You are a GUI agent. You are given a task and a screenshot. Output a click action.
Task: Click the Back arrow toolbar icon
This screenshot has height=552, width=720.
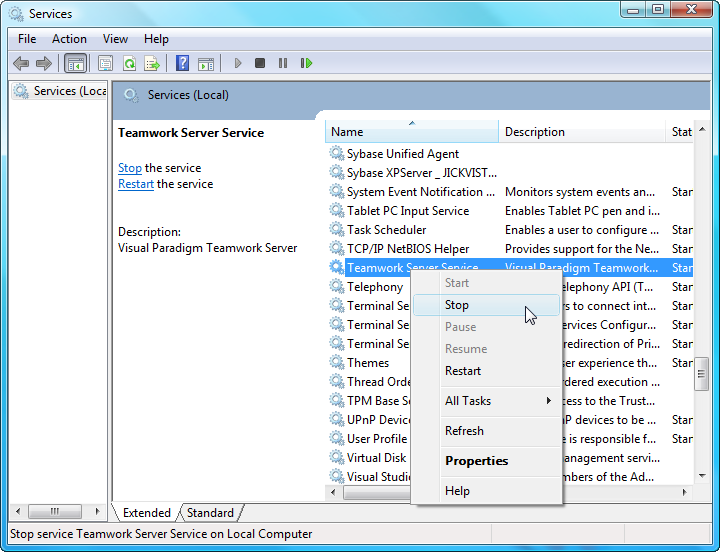[21, 63]
